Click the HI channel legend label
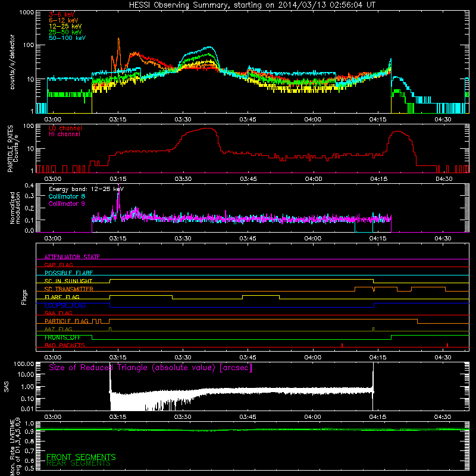This screenshot has height=476, width=476. (x=64, y=134)
